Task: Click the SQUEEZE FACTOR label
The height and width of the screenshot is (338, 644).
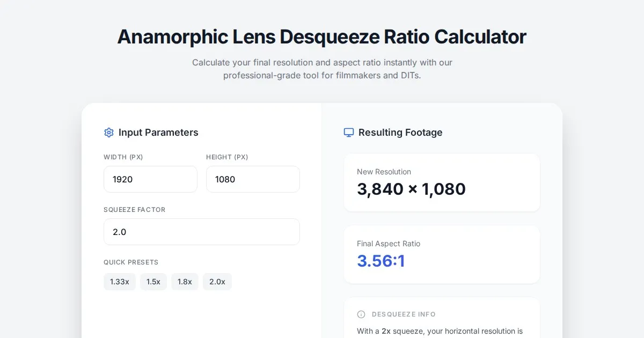Action: pyautogui.click(x=135, y=210)
